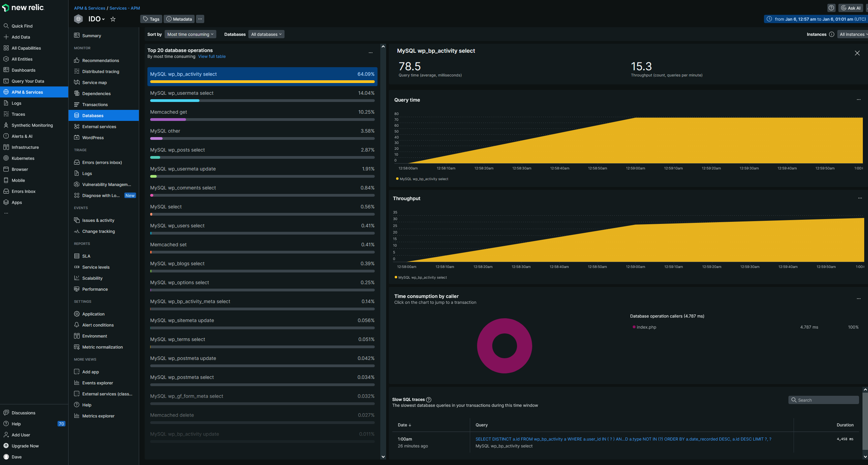The height and width of the screenshot is (465, 868).
Task: Open Sort by Most time consuming dropdown
Action: click(x=190, y=34)
